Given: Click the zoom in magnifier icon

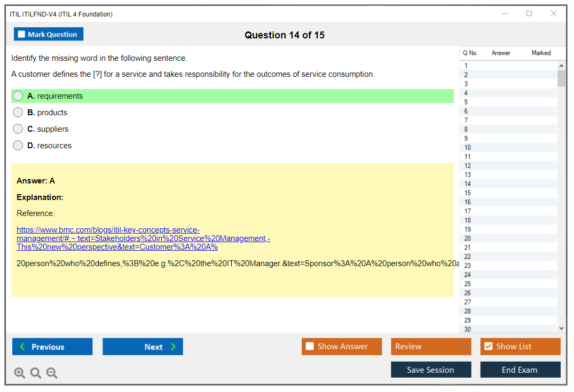Looking at the screenshot, I should pos(20,373).
